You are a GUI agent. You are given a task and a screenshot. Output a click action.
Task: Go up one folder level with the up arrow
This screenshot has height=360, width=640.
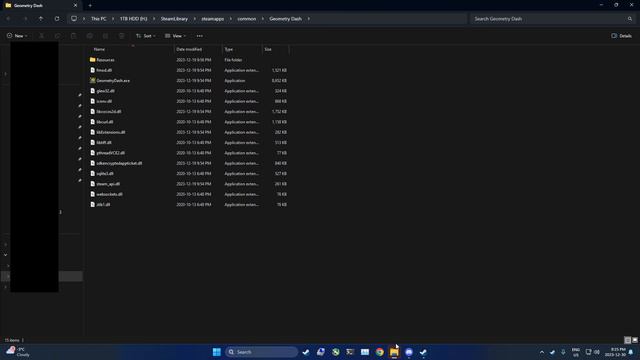[41, 19]
